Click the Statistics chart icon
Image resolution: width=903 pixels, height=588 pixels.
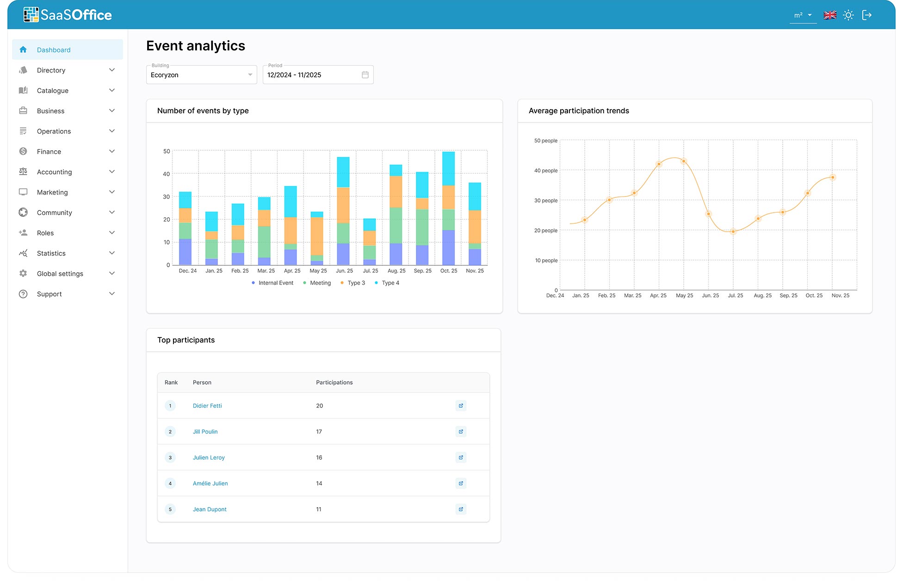pos(23,253)
